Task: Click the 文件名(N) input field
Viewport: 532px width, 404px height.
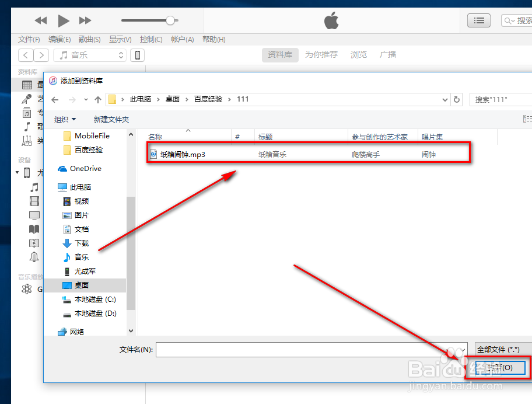Action: [x=311, y=350]
